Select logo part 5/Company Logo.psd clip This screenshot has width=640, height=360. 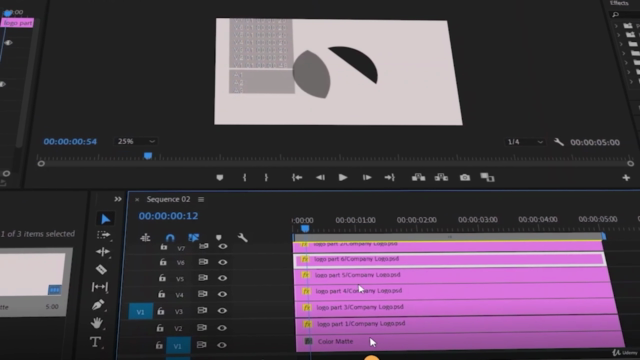[x=451, y=276]
